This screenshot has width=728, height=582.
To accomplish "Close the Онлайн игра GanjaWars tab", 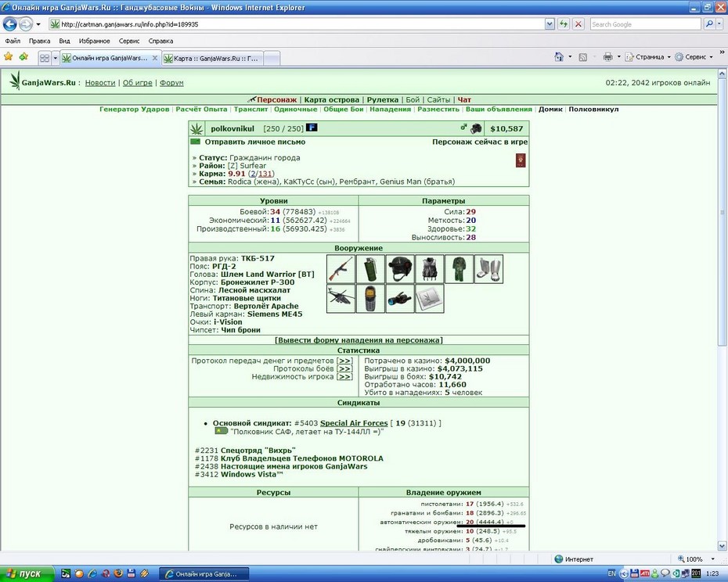I will click(155, 58).
